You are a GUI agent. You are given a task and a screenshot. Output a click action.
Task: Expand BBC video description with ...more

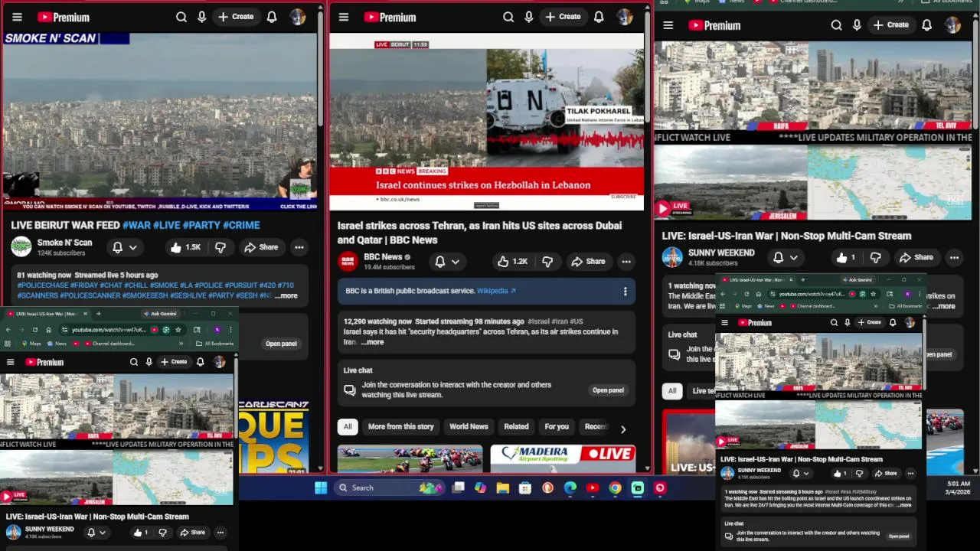tap(372, 342)
